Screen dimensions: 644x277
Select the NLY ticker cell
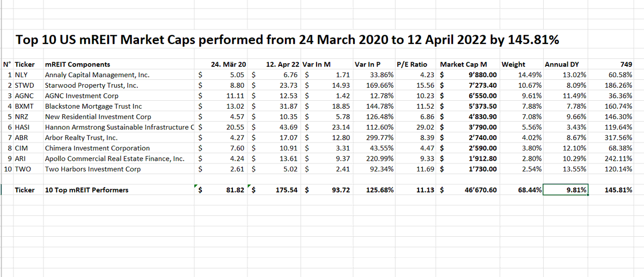[x=22, y=75]
